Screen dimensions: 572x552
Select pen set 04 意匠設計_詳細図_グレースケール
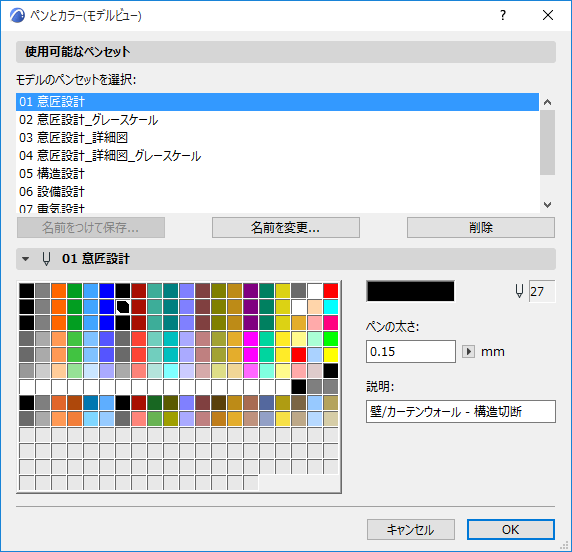(277, 156)
